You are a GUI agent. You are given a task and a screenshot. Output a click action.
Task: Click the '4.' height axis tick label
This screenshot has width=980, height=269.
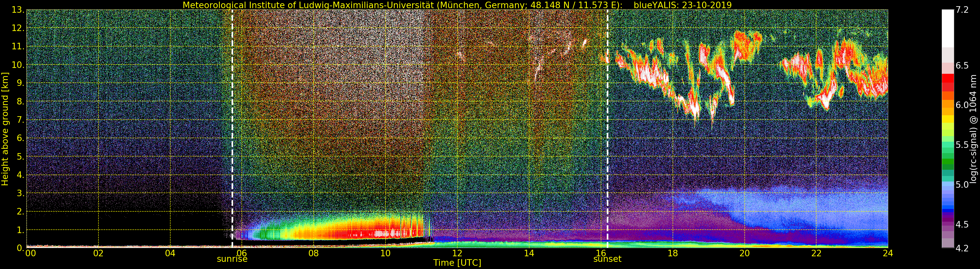coord(21,175)
